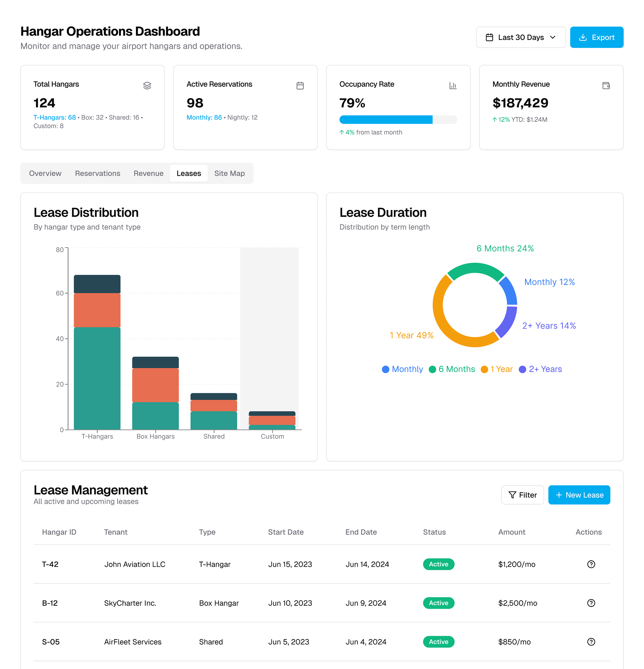
Task: Open actions for the T-42 lease row
Action: point(591,564)
